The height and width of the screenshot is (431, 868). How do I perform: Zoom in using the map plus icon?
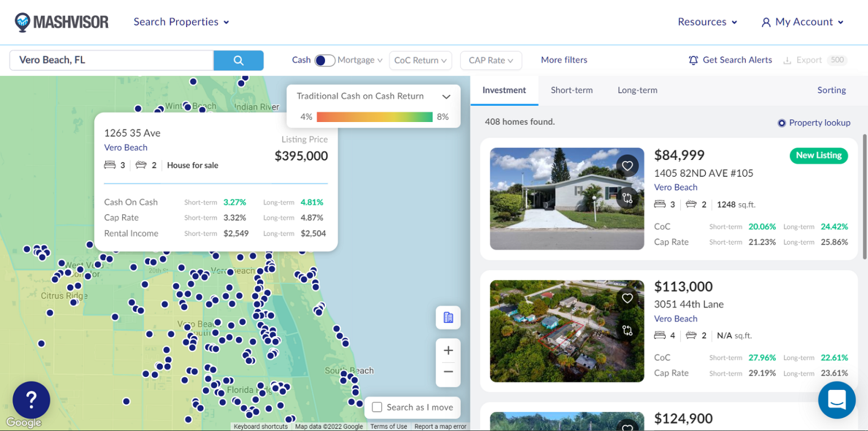[448, 350]
